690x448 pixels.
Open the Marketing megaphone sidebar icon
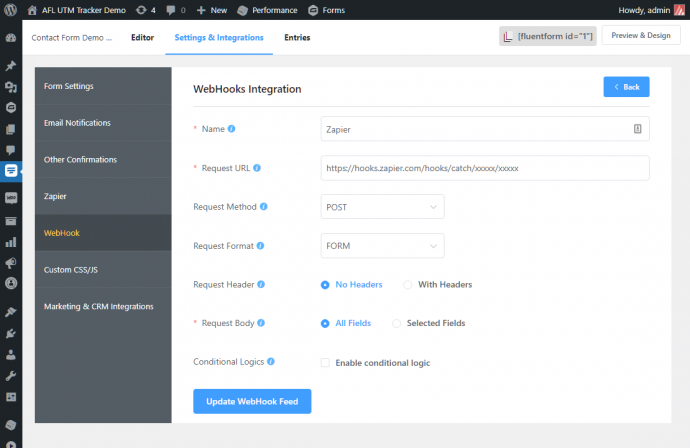[x=11, y=263]
